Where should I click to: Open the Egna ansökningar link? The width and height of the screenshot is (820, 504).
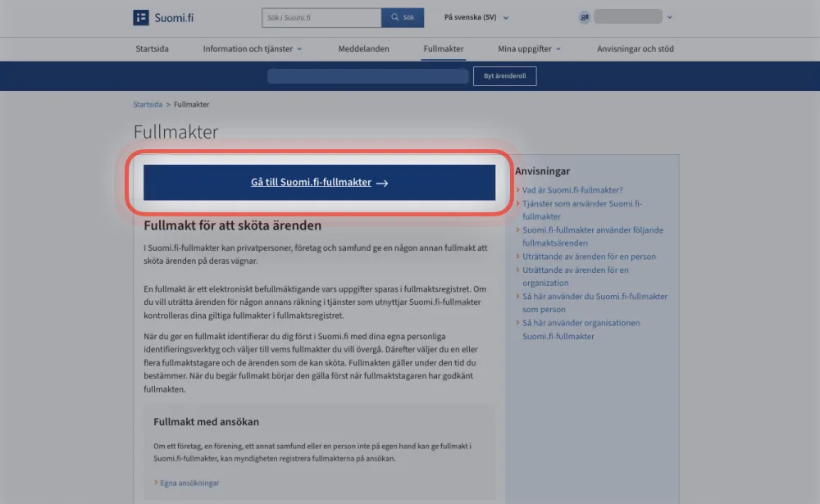tap(189, 483)
